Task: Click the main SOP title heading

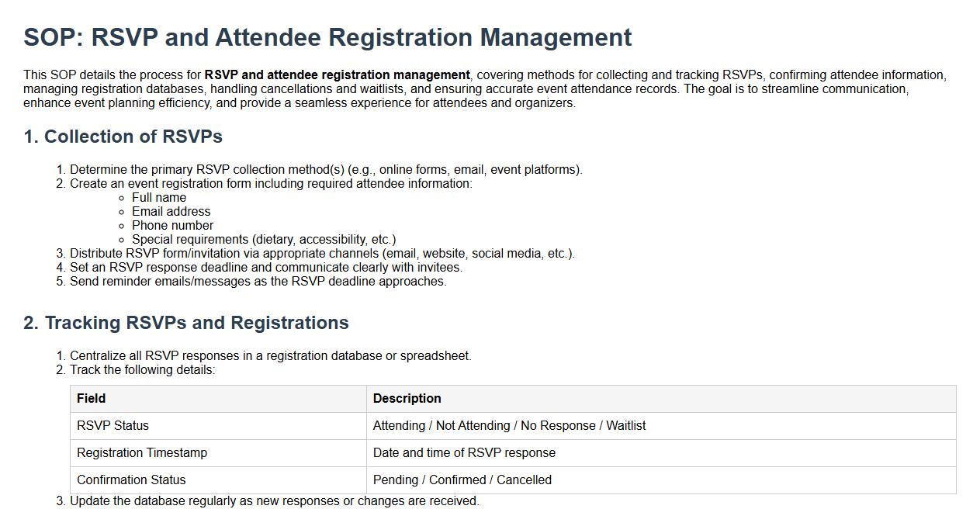Action: pyautogui.click(x=327, y=37)
